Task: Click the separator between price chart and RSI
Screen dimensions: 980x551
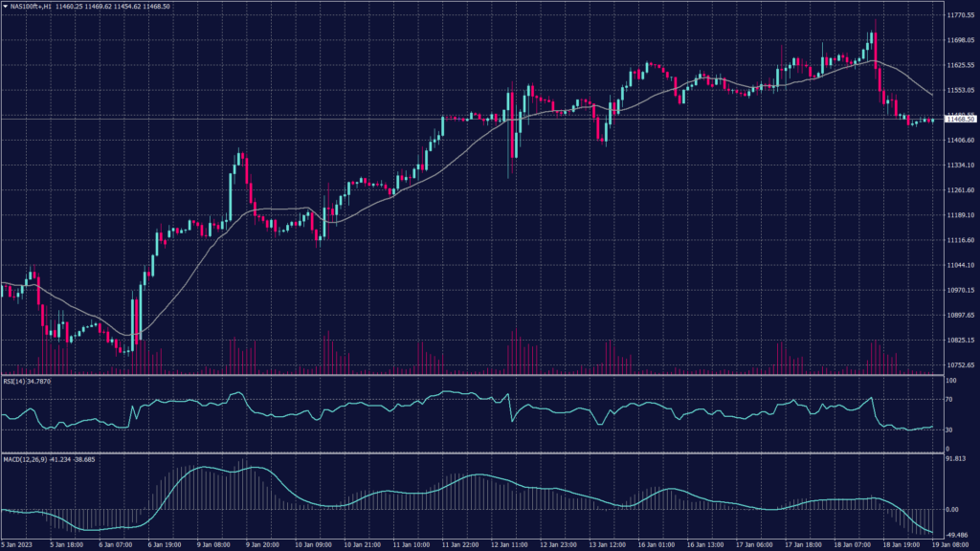Action: (x=469, y=375)
